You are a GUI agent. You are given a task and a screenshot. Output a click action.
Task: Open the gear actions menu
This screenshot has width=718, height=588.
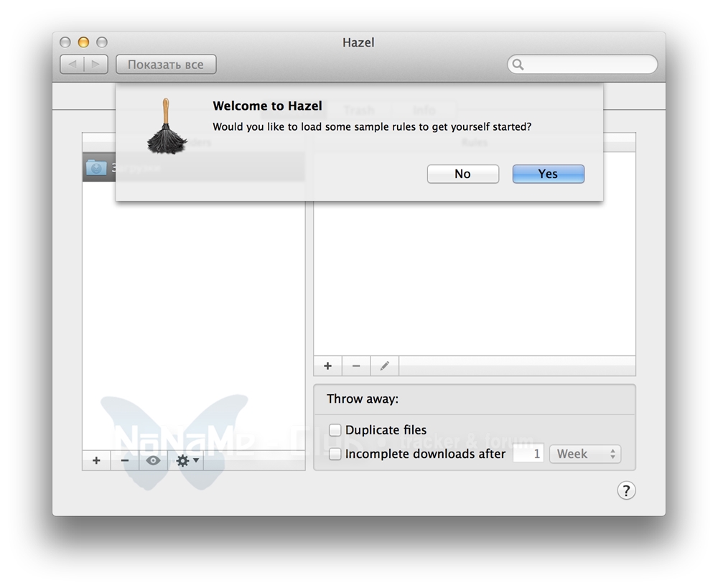[187, 461]
